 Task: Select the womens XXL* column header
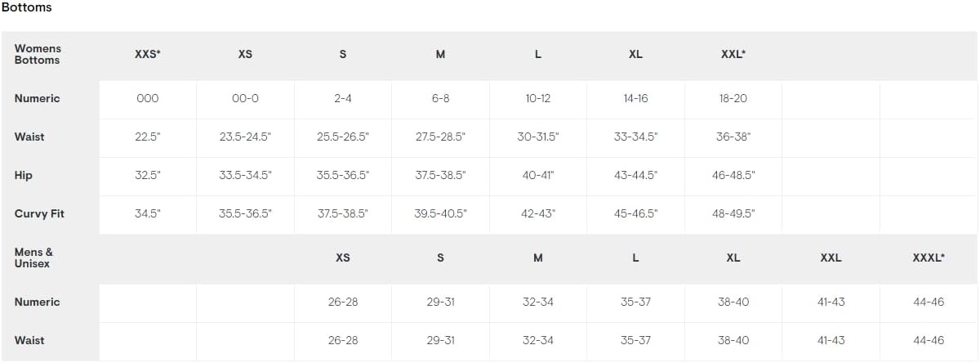(x=733, y=54)
